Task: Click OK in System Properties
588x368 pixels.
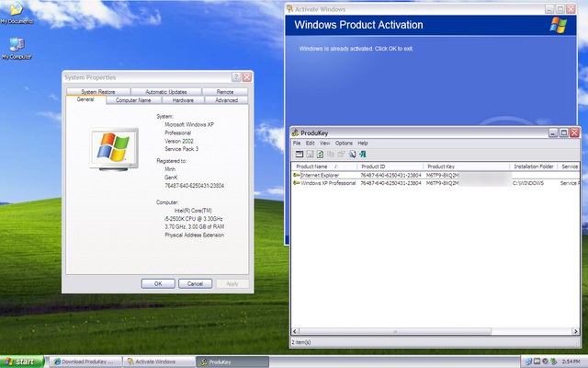Action: 158,283
